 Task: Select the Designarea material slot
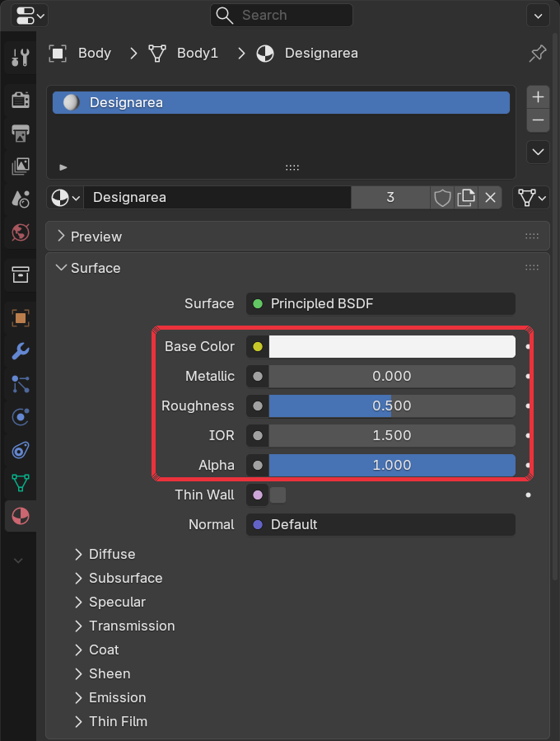pos(281,102)
